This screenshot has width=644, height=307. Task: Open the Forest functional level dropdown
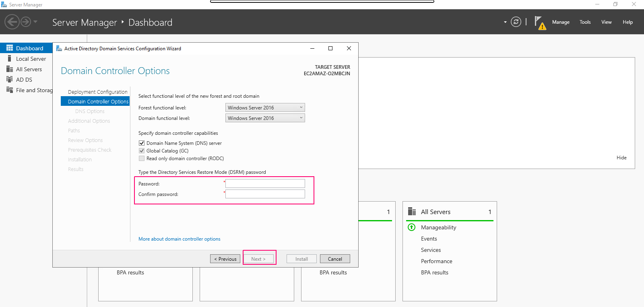[265, 107]
